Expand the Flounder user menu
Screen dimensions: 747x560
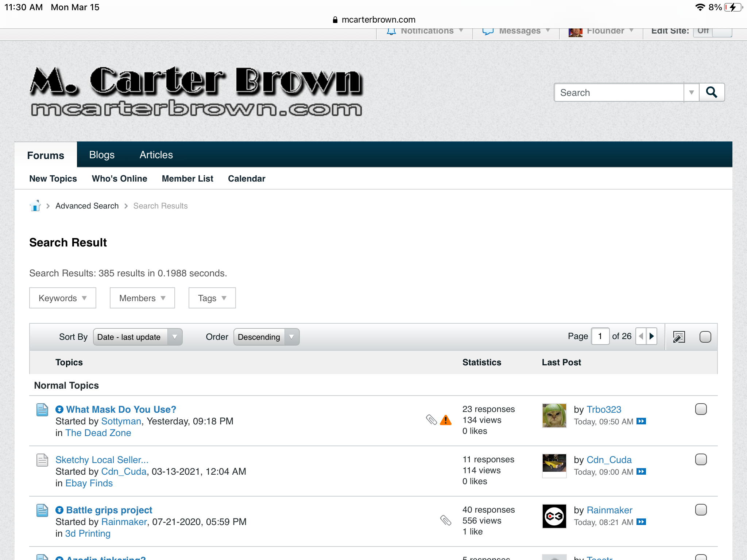tap(631, 31)
